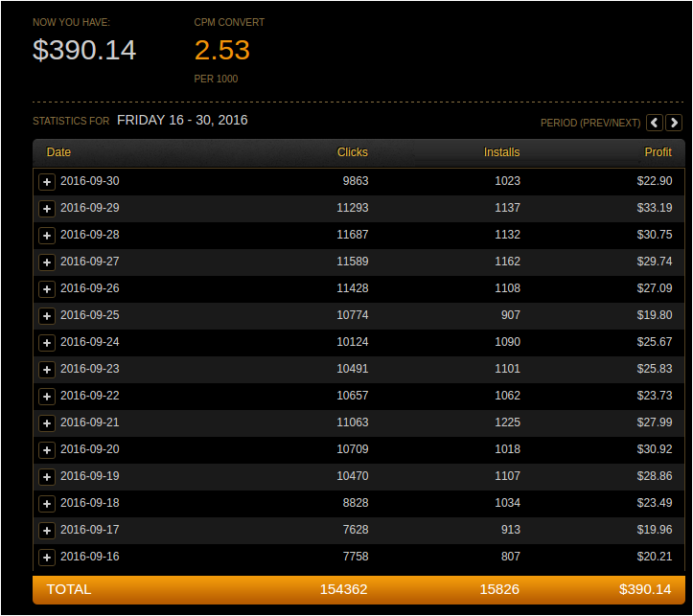693x616 pixels.
Task: Click profit value $27.99
Action: coord(654,422)
